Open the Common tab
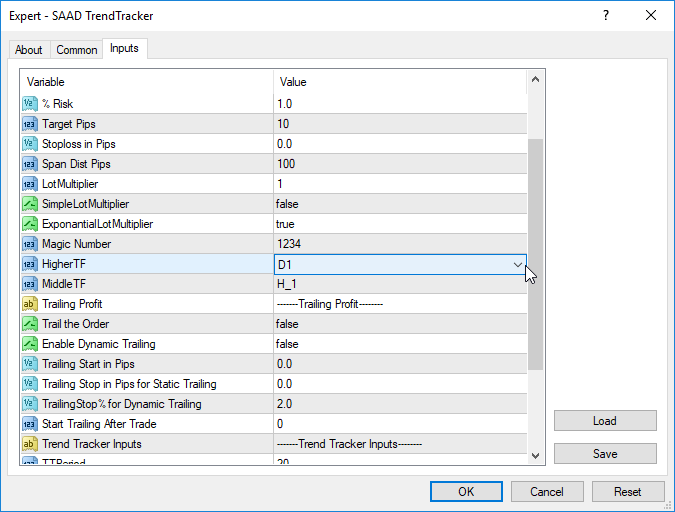Image resolution: width=675 pixels, height=512 pixels. pos(77,50)
